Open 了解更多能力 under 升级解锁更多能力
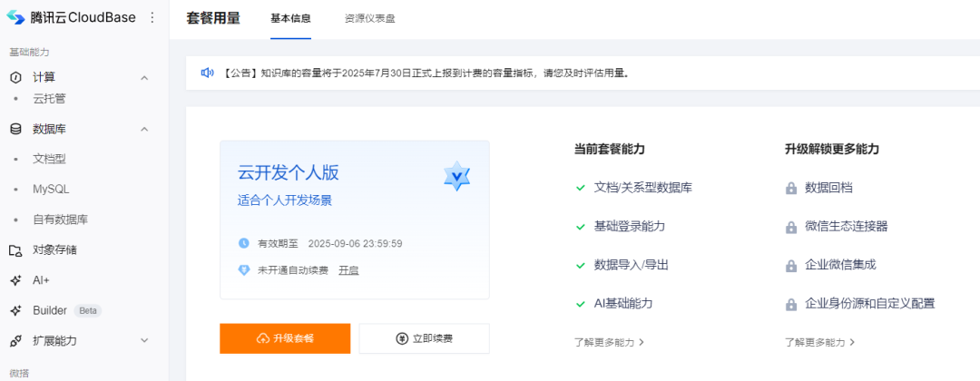 (820, 342)
